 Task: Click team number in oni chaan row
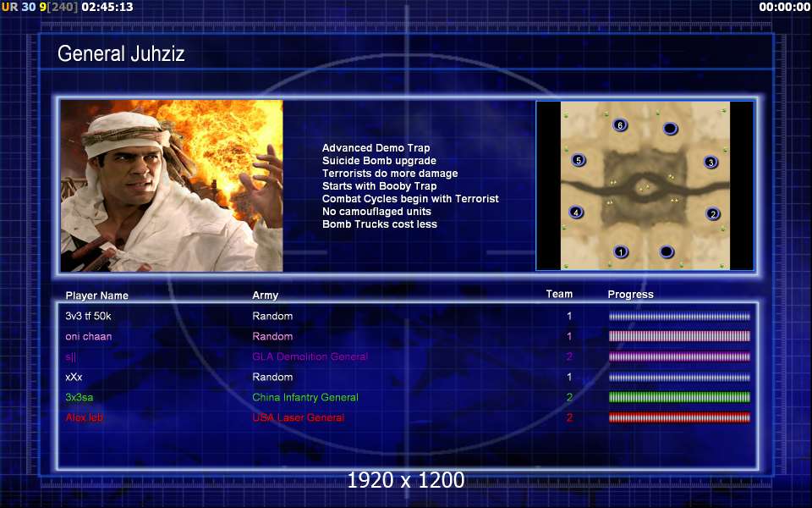pyautogui.click(x=569, y=336)
